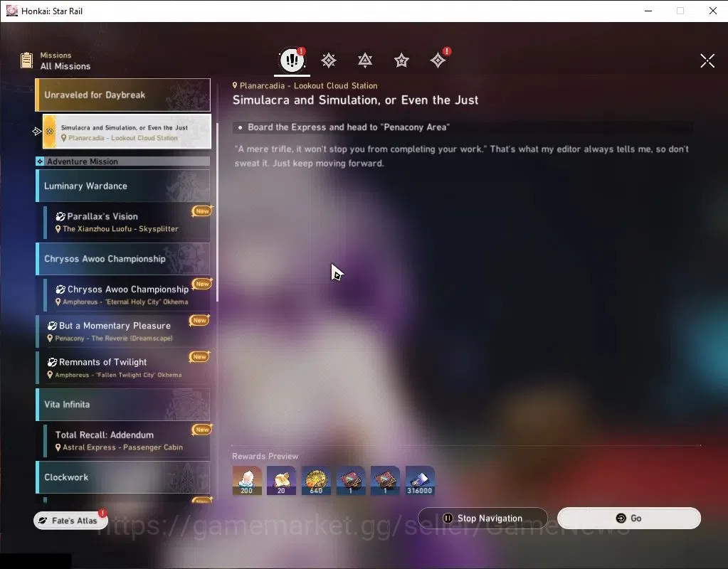Click the New badge on Total Recall: Addendum
This screenshot has width=728, height=569.
tap(202, 430)
